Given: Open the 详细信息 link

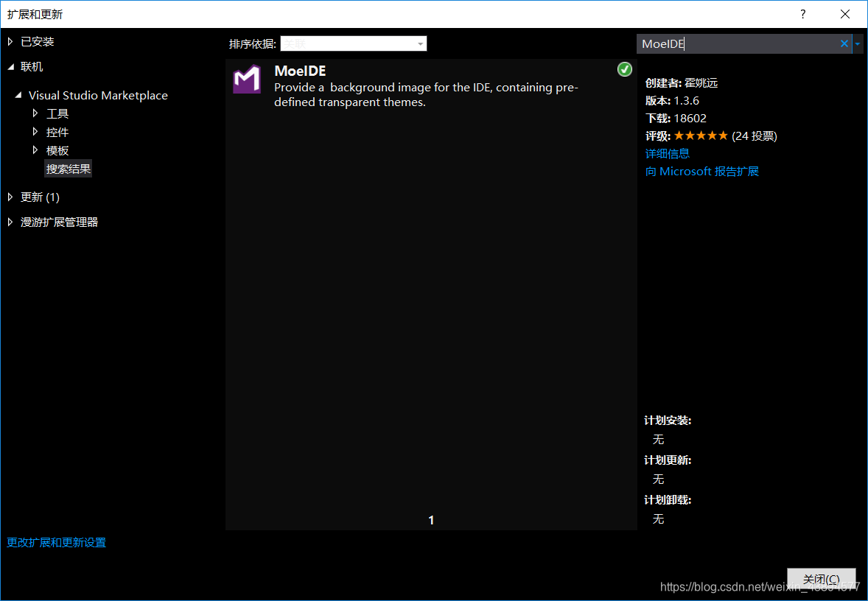Looking at the screenshot, I should 668,153.
